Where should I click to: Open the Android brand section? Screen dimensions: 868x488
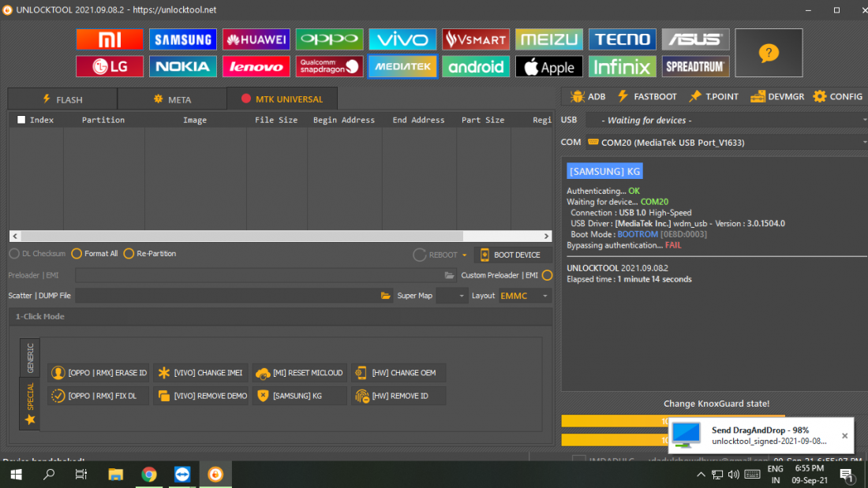(x=476, y=66)
